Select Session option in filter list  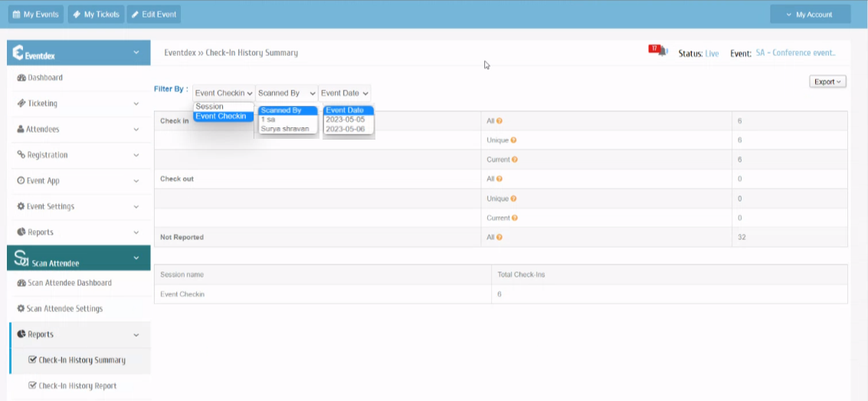(x=209, y=107)
